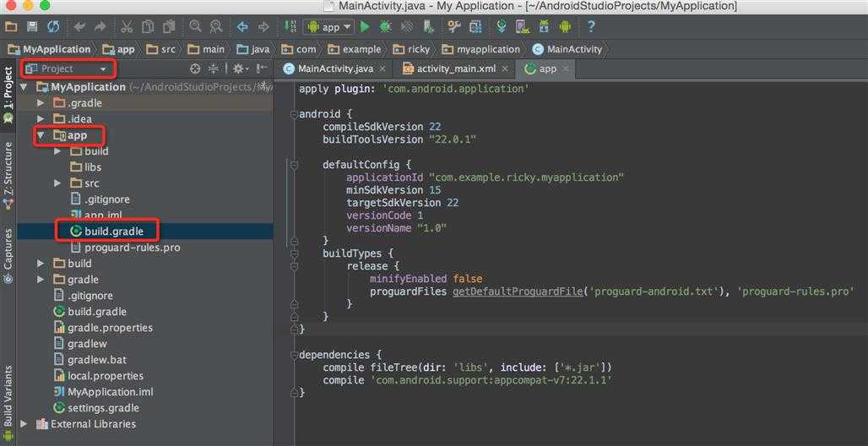868x446 pixels.
Task: Click the Help question mark icon
Action: pos(591,26)
